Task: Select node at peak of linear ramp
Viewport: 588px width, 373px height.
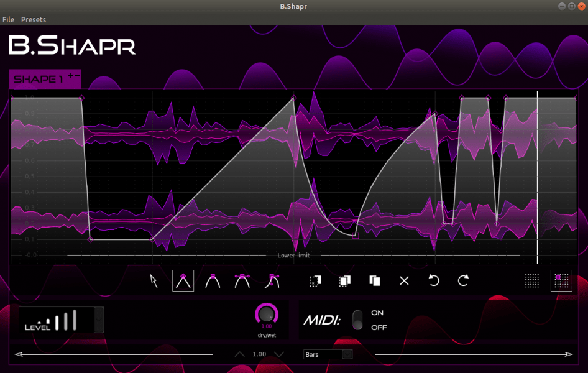Action: tap(293, 98)
